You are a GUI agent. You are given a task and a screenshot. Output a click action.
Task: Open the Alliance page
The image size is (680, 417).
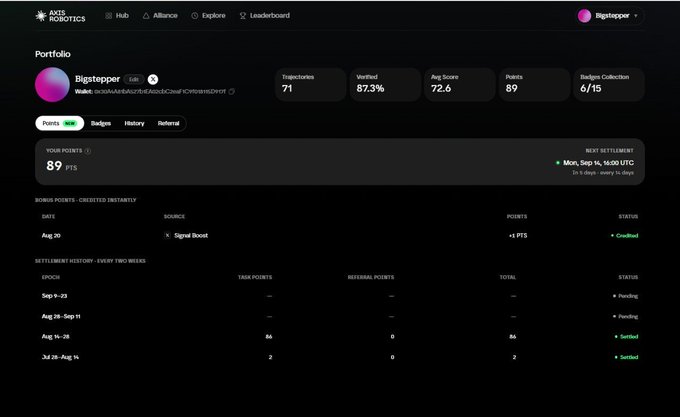tap(160, 16)
